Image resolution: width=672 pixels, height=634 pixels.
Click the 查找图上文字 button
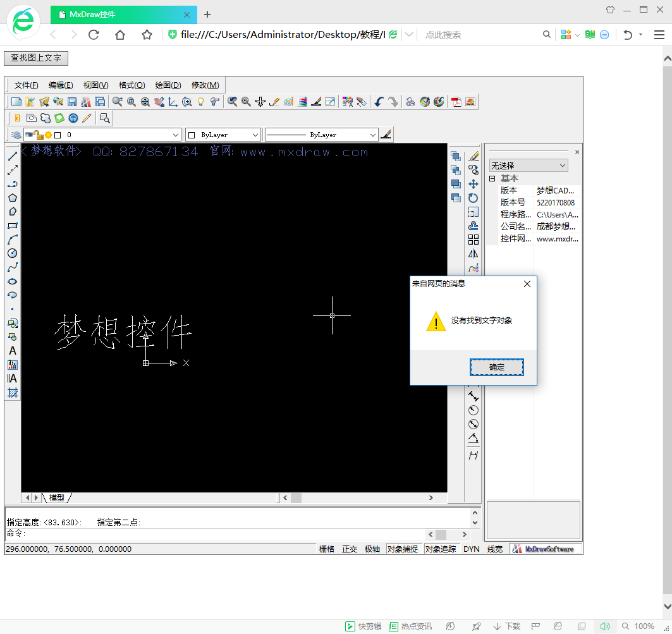click(36, 58)
